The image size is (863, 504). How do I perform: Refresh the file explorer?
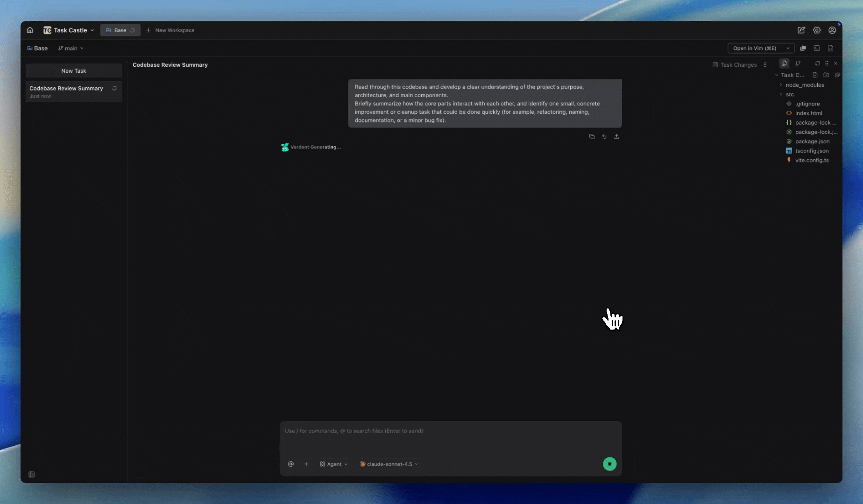click(x=817, y=63)
